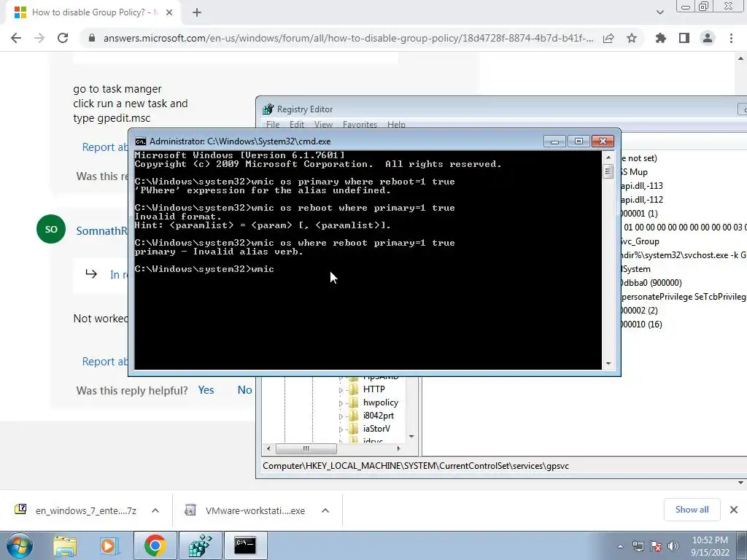Image resolution: width=747 pixels, height=560 pixels.
Task: Mark the last reply not helpful with No
Action: pyautogui.click(x=244, y=390)
